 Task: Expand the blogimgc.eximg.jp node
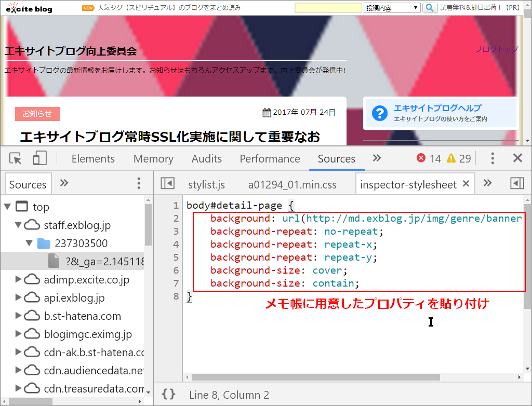[18, 334]
